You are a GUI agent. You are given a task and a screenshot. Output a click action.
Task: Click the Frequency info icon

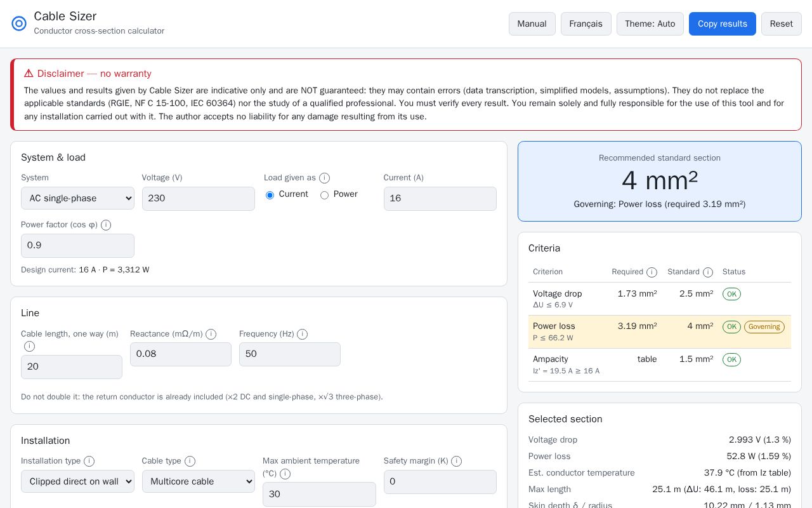click(302, 334)
